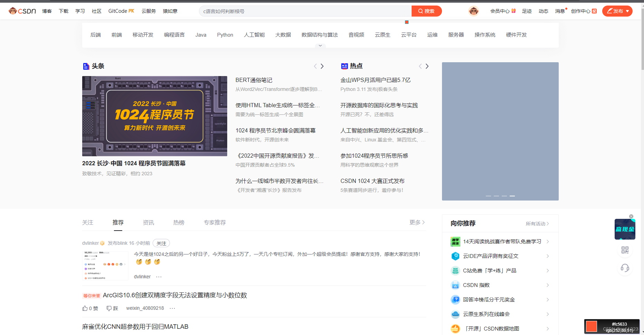The height and width of the screenshot is (335, 644).
Task: Click the orange 搜索 search button
Action: point(426,11)
